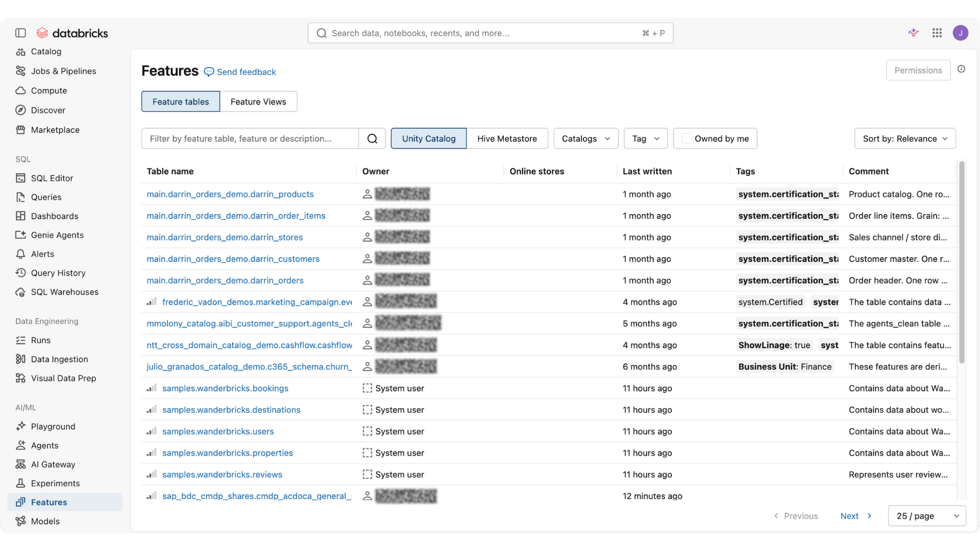Click the info icon next to Permissions

[x=961, y=69]
